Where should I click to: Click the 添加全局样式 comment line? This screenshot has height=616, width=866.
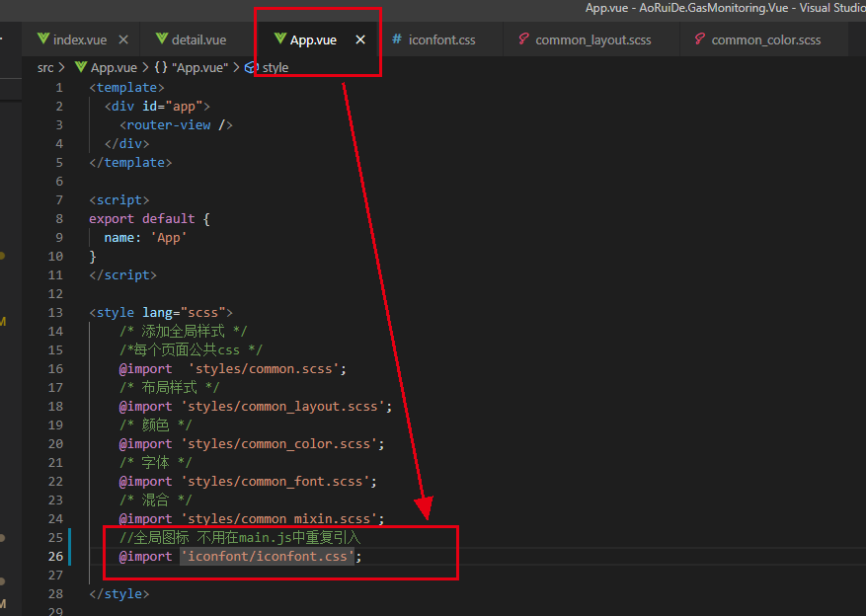(184, 332)
